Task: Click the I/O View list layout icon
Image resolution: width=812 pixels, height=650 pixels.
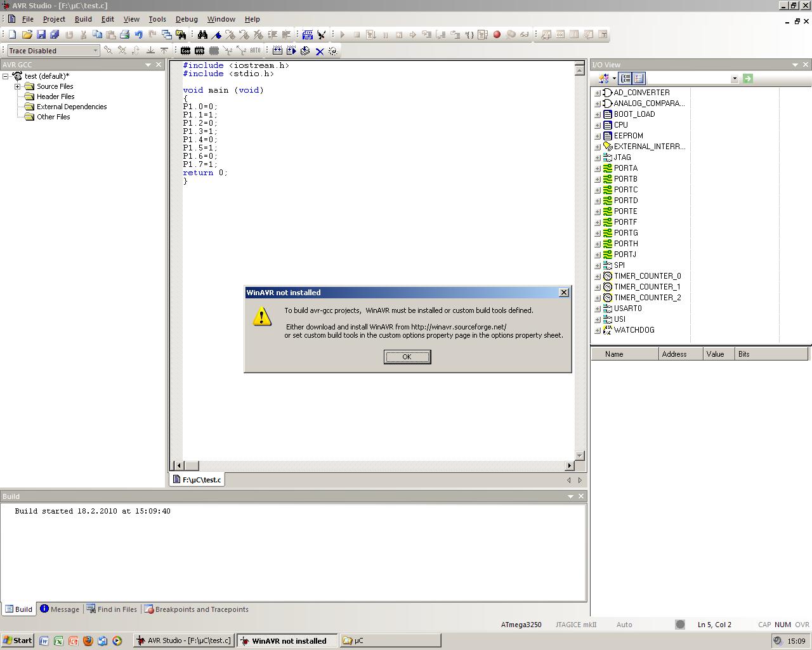Action: pos(639,79)
